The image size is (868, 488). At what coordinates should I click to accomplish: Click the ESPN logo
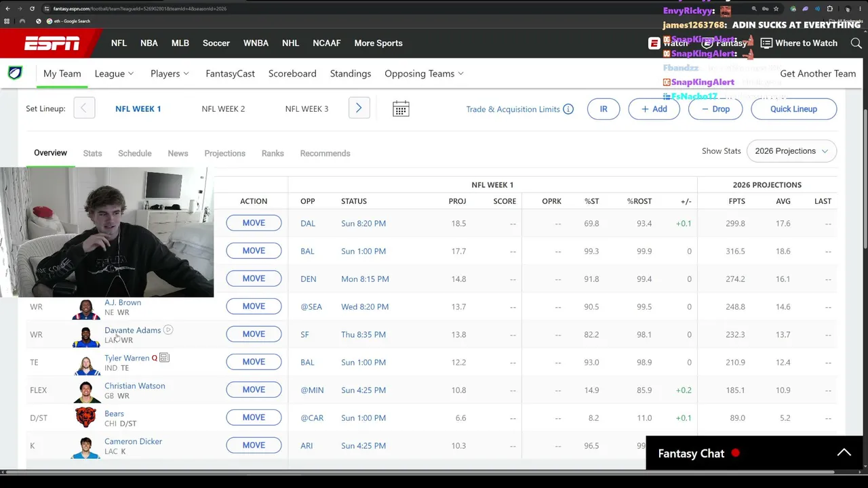coord(52,43)
